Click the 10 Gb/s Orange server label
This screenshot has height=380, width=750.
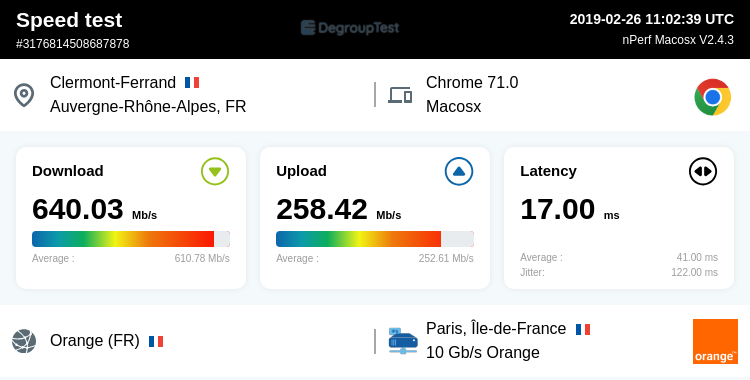(483, 352)
